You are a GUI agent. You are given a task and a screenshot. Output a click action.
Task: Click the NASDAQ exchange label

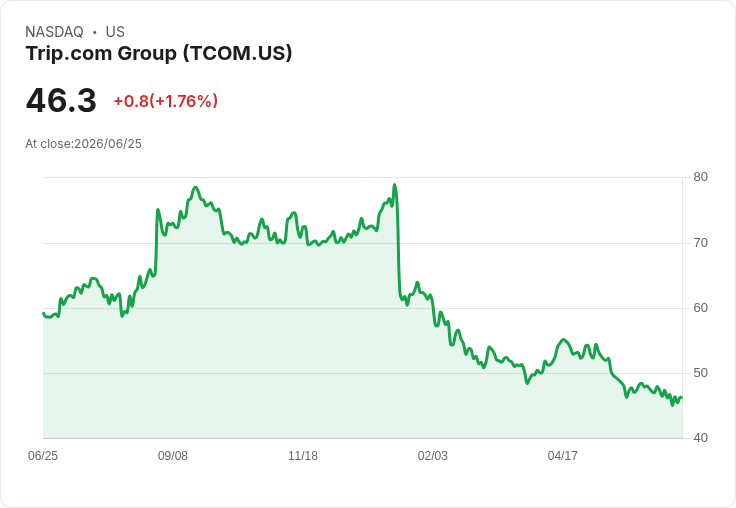54,32
